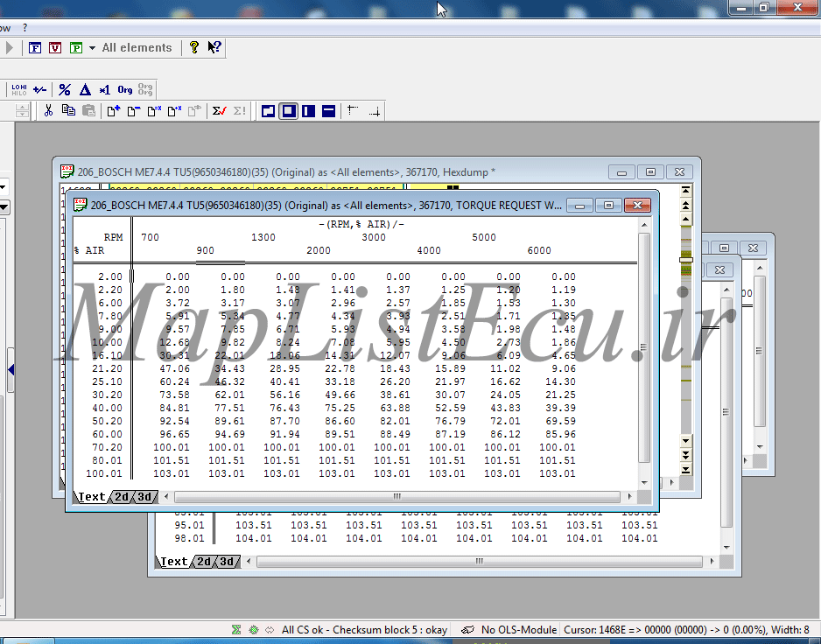
Task: Click the x1 factor icon
Action: 105,90
